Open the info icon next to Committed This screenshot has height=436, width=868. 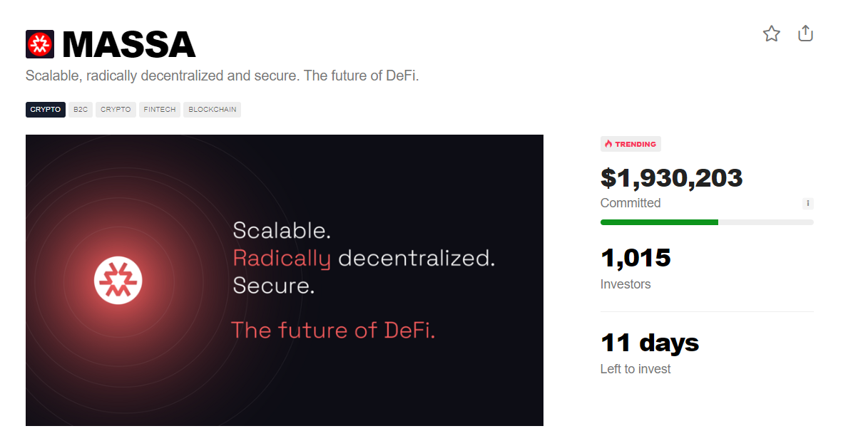tap(808, 203)
